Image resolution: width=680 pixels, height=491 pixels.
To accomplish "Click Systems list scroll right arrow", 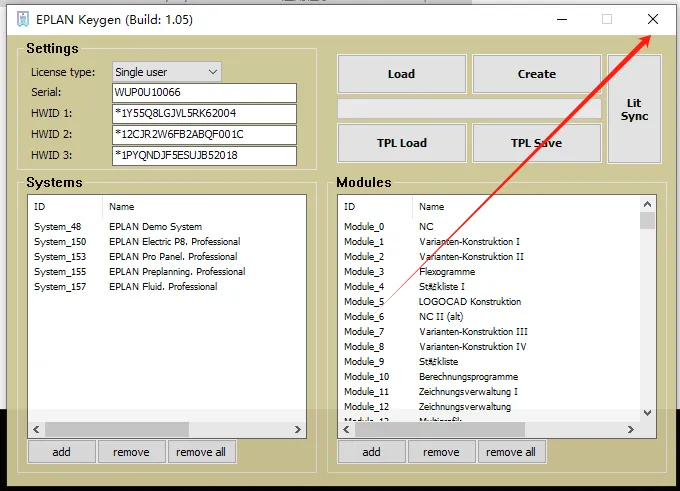I will pyautogui.click(x=298, y=429).
